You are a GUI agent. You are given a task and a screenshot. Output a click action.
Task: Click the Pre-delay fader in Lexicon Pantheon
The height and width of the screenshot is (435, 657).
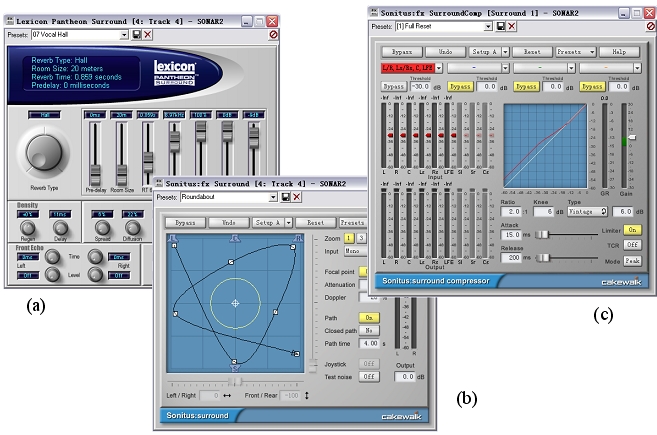95,175
